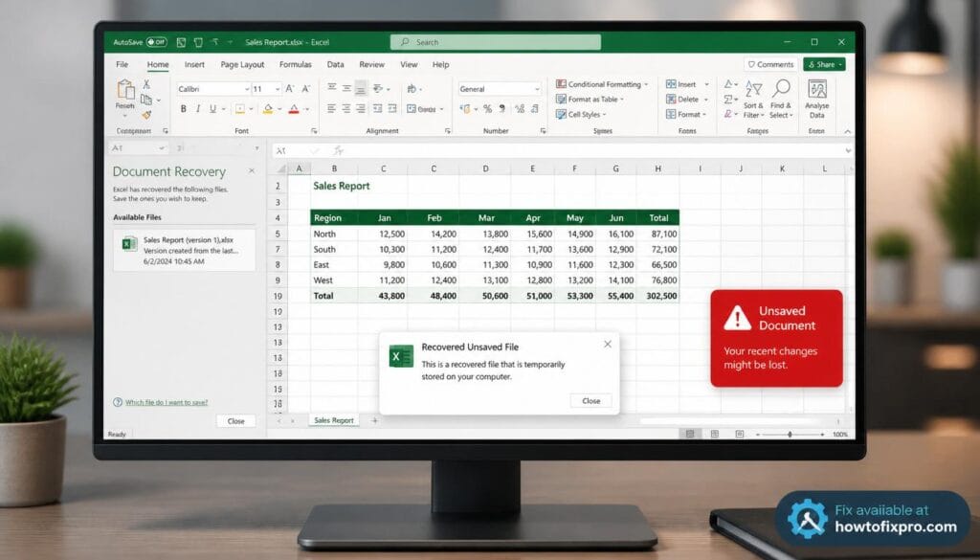Center text horizontally in the Alignment group
The image size is (980, 560).
(x=346, y=109)
